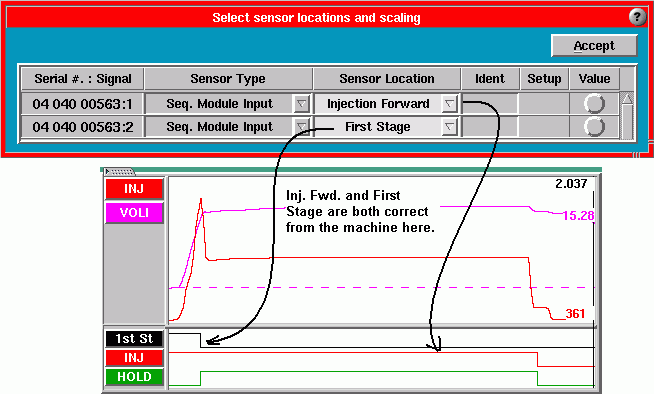Toggle the value indicator for Injection Forward row
Image resolution: width=654 pixels, height=394 pixels.
click(x=594, y=104)
